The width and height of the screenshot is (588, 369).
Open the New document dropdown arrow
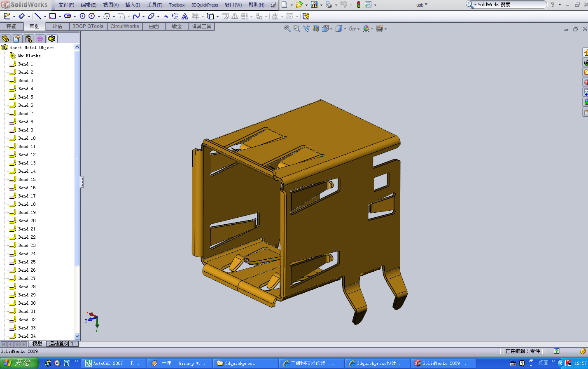(292, 5)
